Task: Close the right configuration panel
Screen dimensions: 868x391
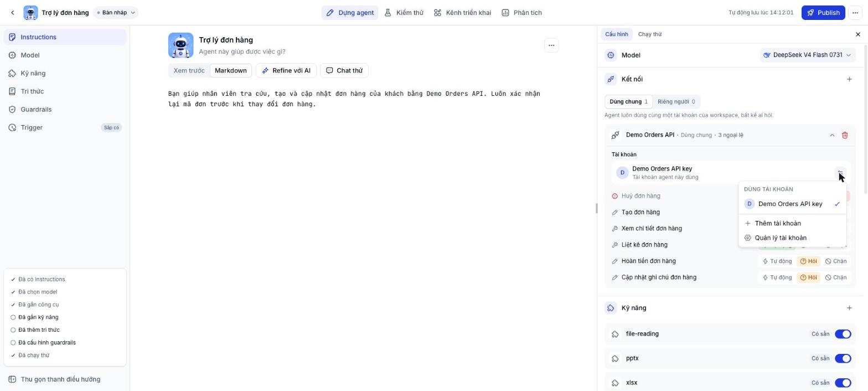Action: 858,34
